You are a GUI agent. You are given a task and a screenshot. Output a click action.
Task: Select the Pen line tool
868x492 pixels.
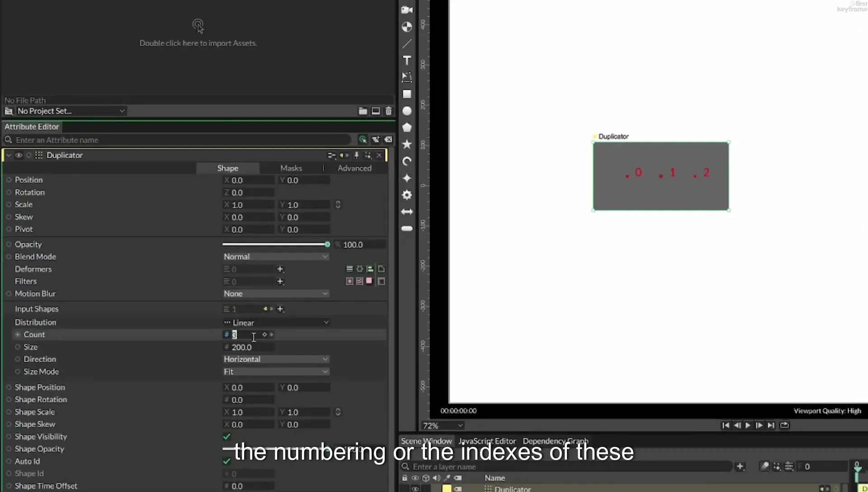tap(407, 44)
